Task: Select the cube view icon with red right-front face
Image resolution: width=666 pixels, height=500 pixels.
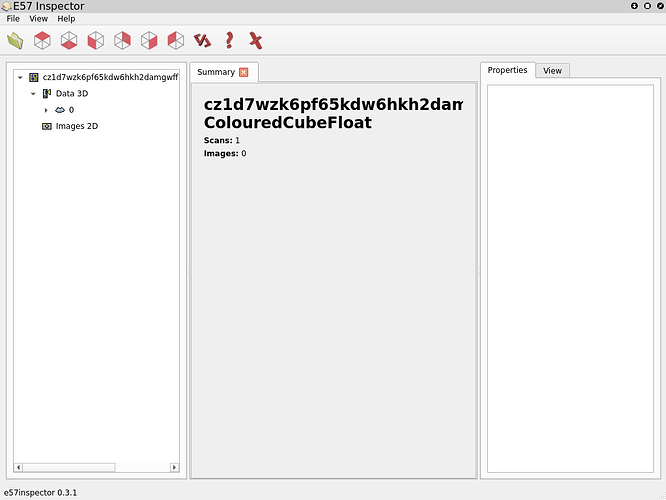Action: point(149,41)
